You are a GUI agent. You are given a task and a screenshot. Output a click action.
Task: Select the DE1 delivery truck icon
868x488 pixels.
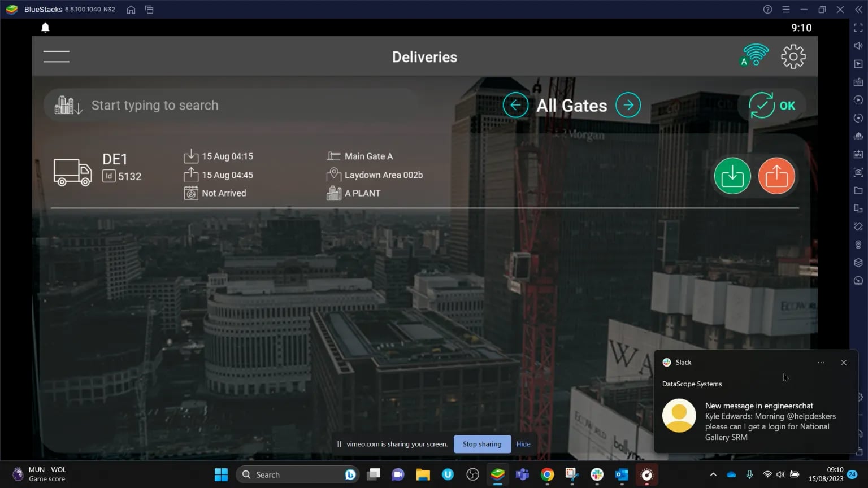(73, 172)
